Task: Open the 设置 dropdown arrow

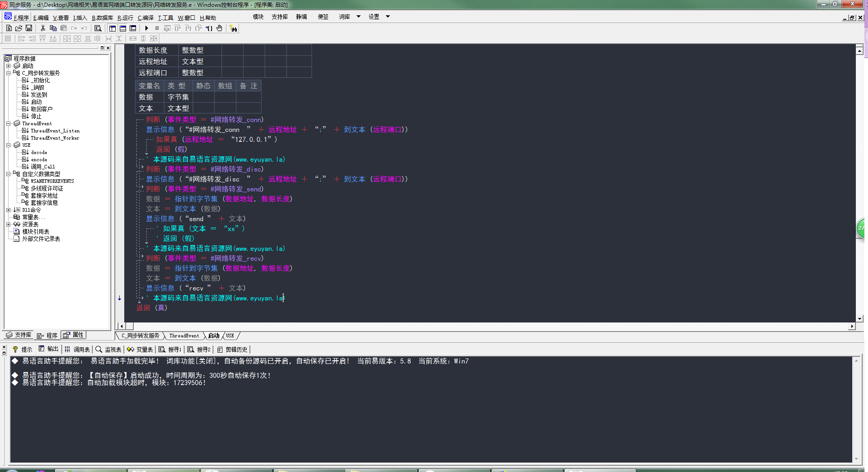Action: [x=388, y=17]
